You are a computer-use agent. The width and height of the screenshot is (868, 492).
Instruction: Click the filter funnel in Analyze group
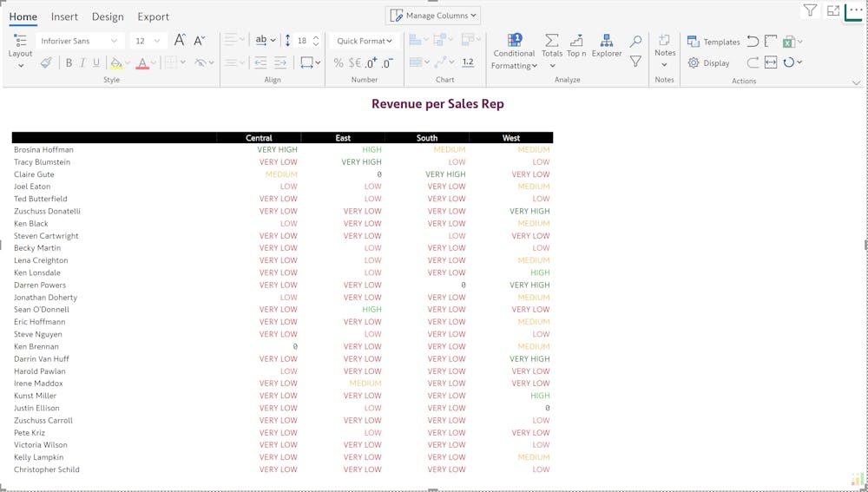click(635, 62)
